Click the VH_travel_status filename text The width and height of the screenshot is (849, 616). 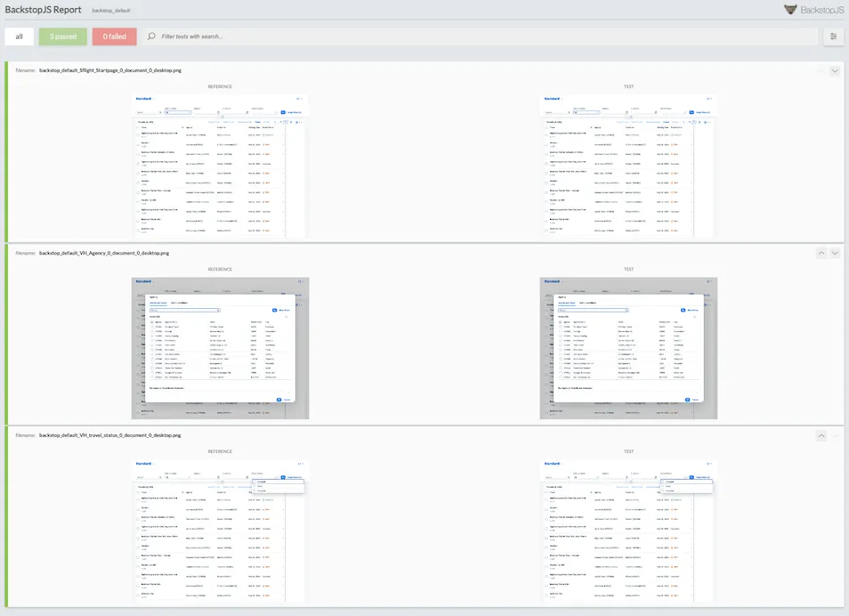pos(116,435)
